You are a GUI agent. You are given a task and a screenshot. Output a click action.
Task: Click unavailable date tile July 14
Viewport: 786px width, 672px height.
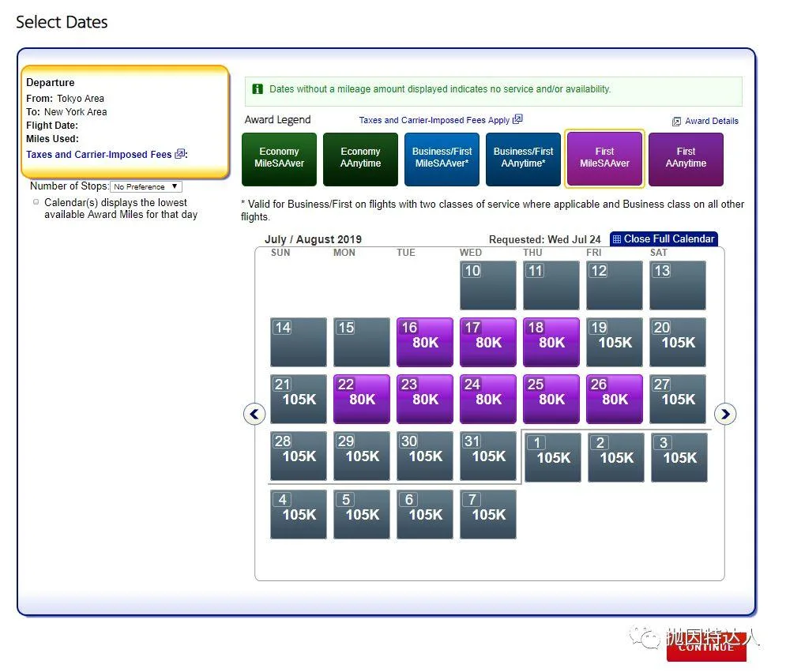pyautogui.click(x=299, y=342)
